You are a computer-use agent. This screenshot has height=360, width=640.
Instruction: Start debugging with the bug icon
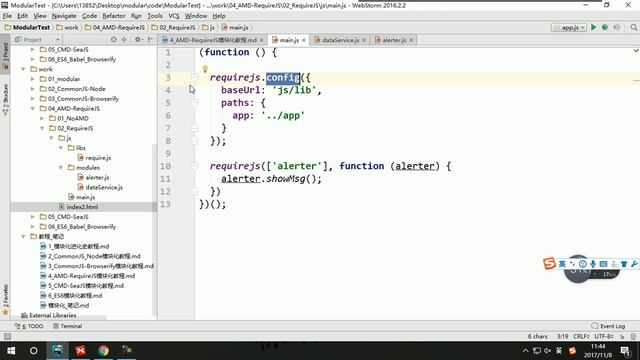[605, 27]
